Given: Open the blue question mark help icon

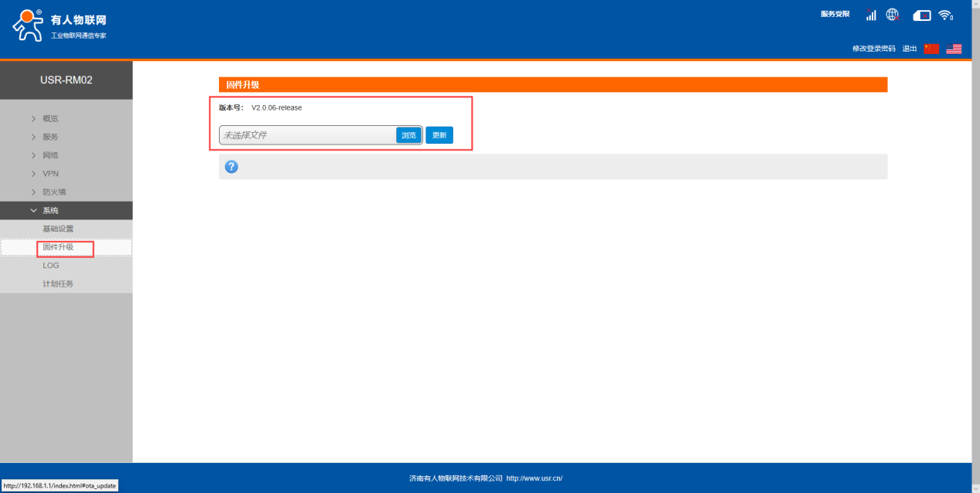Looking at the screenshot, I should [231, 167].
